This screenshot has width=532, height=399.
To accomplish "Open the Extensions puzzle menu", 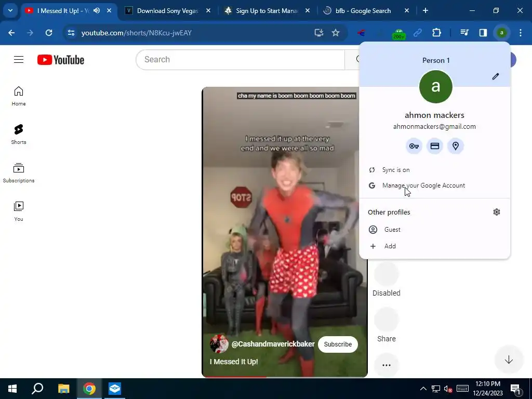I will [436, 33].
